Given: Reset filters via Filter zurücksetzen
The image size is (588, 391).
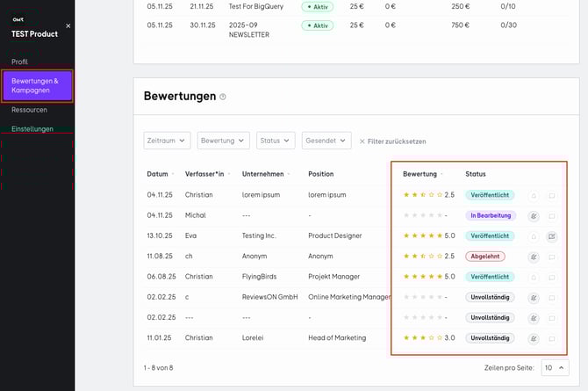Looking at the screenshot, I should click(x=392, y=141).
